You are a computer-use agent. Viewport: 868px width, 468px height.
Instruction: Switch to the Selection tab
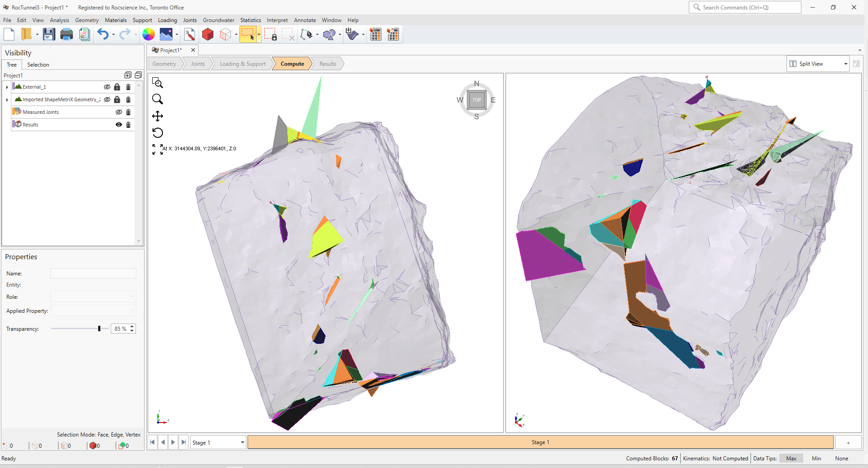38,65
